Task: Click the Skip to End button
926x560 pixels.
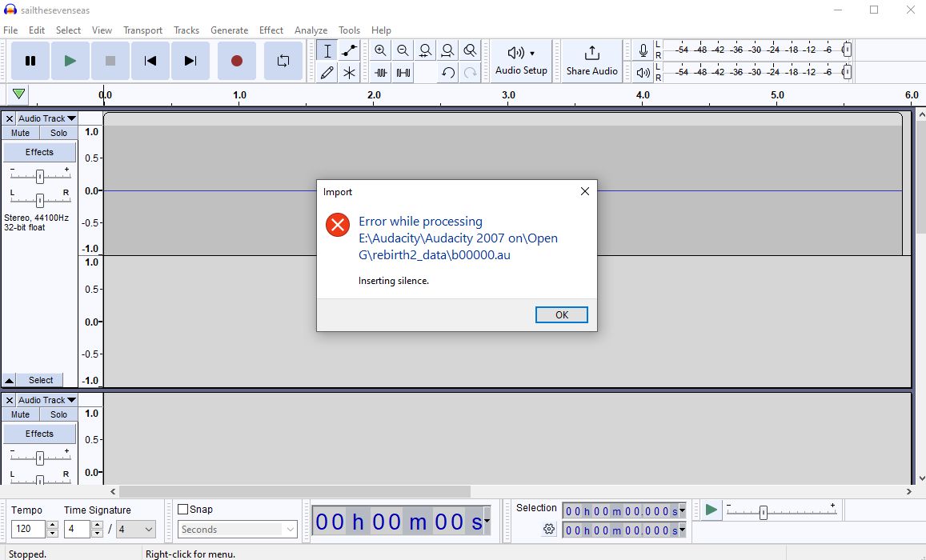Action: (x=190, y=61)
